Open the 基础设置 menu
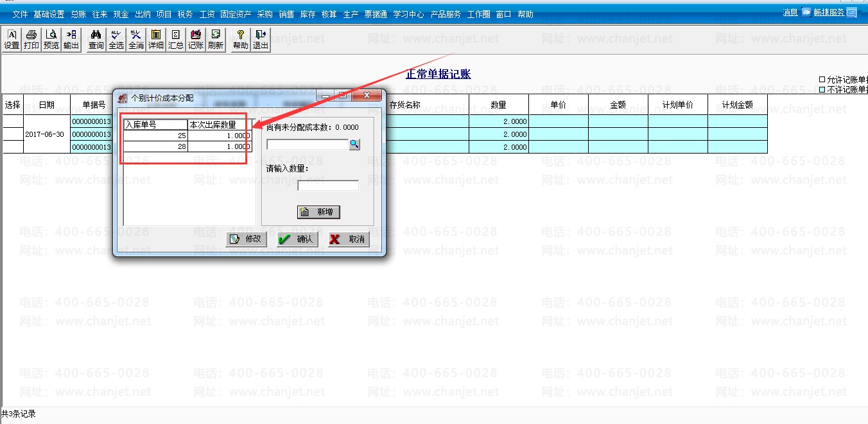Screen dimensions: 868x424 click(49, 14)
